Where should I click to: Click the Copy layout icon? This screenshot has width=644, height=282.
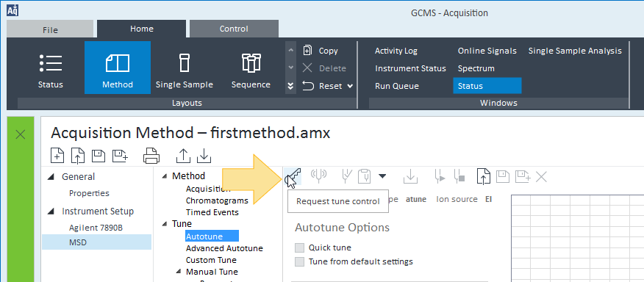point(307,51)
